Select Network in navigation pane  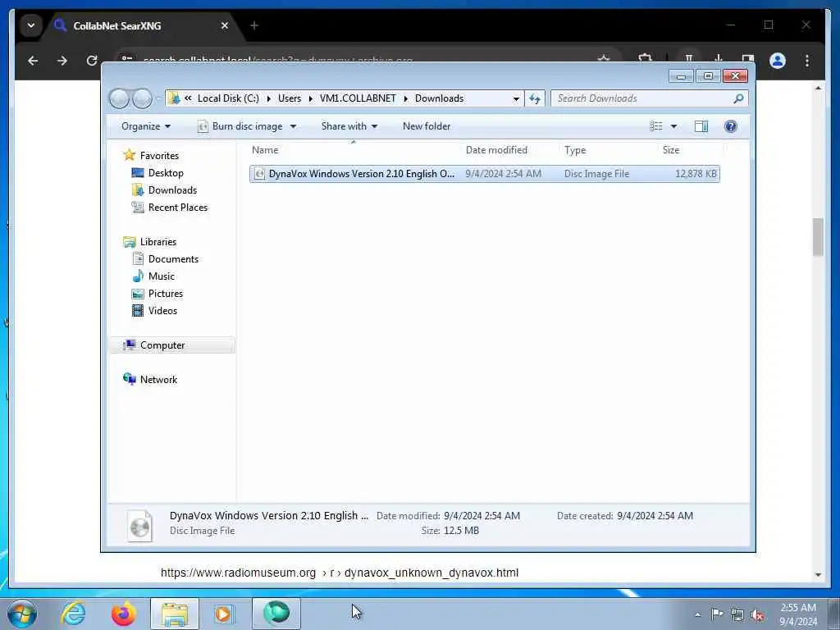(158, 380)
